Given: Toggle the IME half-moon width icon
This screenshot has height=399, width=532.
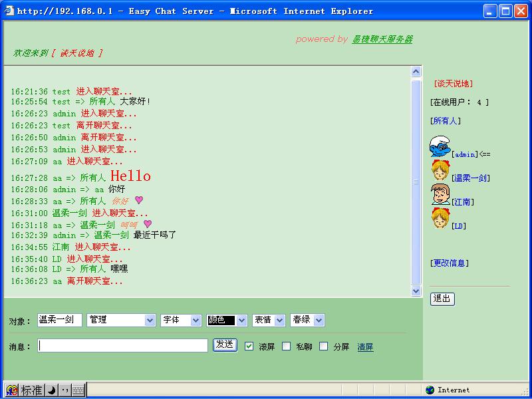Looking at the screenshot, I should 52,390.
